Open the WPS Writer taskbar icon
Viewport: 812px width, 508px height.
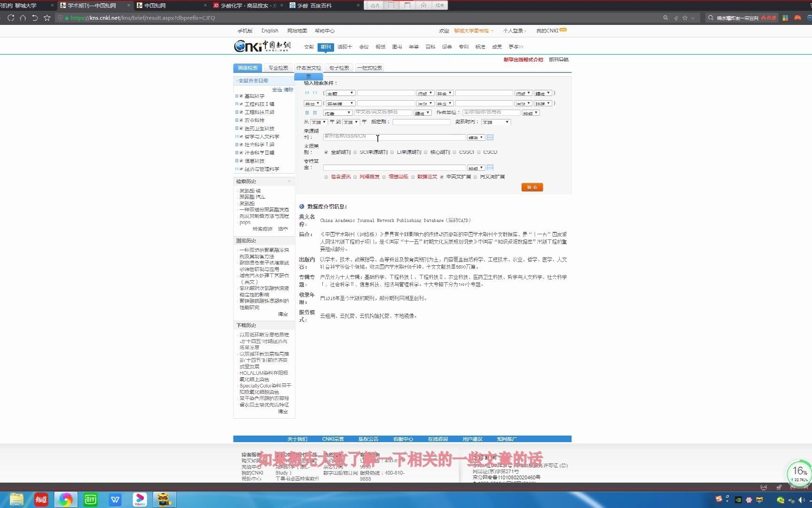[115, 499]
